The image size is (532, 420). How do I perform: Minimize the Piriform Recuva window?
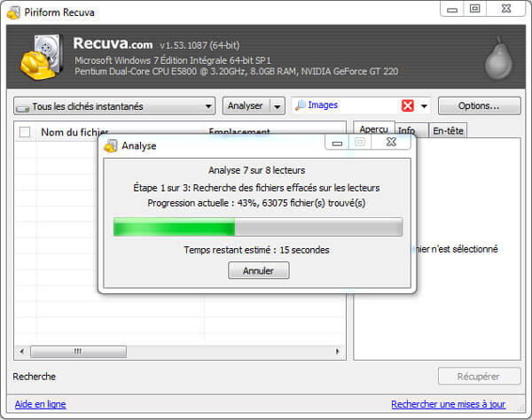452,9
